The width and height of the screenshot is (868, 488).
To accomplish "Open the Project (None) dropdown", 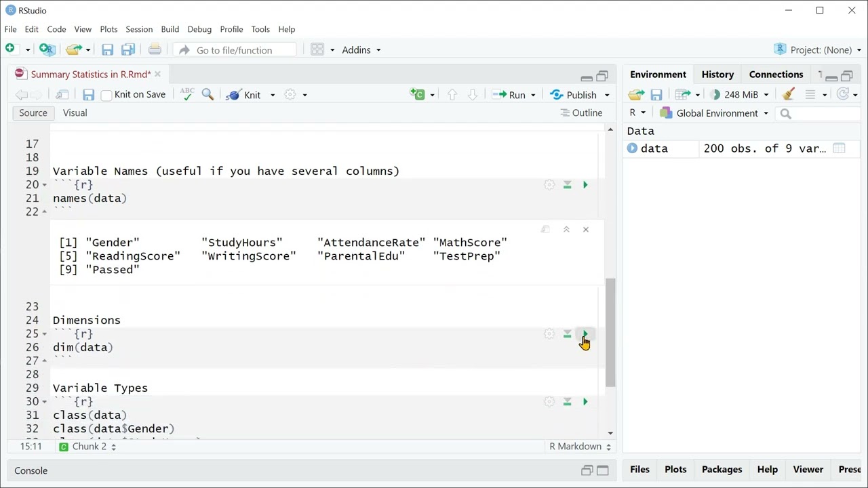I will coord(817,49).
